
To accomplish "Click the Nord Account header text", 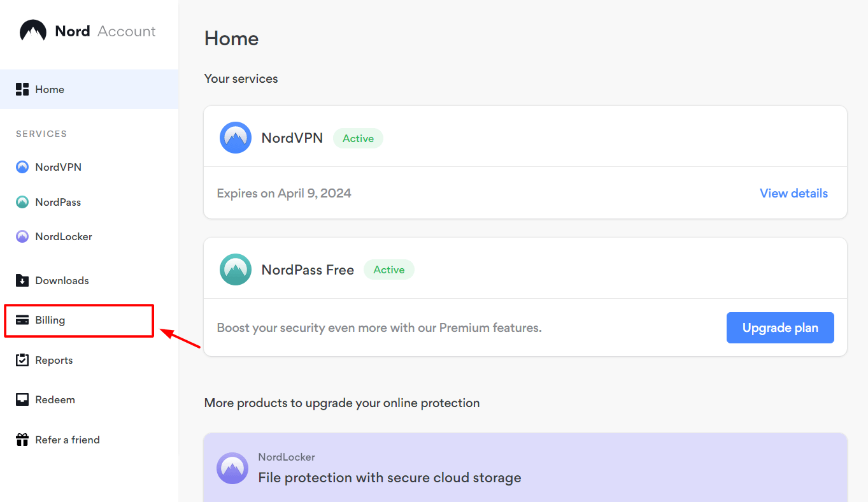I will pyautogui.click(x=105, y=31).
